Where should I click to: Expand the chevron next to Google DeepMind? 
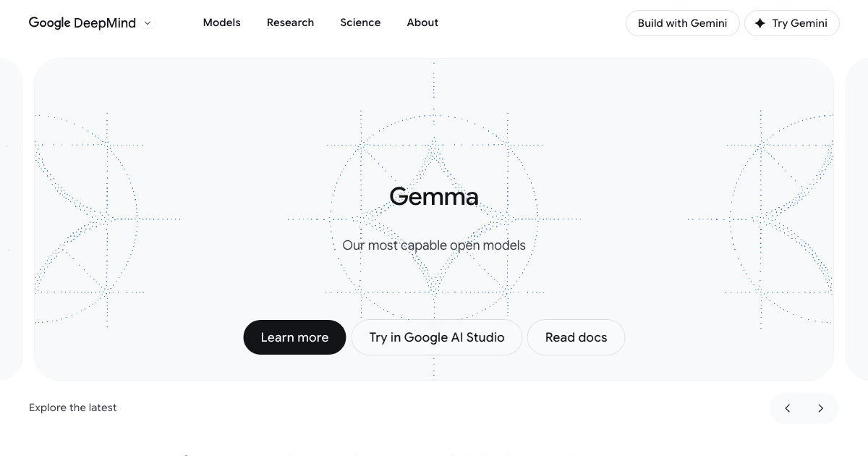pos(148,23)
